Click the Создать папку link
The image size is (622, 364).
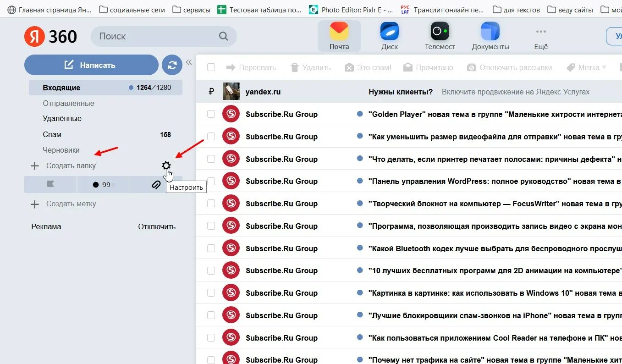click(71, 166)
